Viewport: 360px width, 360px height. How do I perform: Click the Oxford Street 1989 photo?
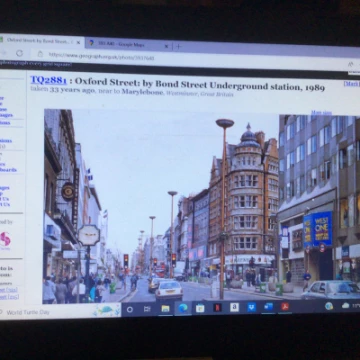(x=202, y=207)
